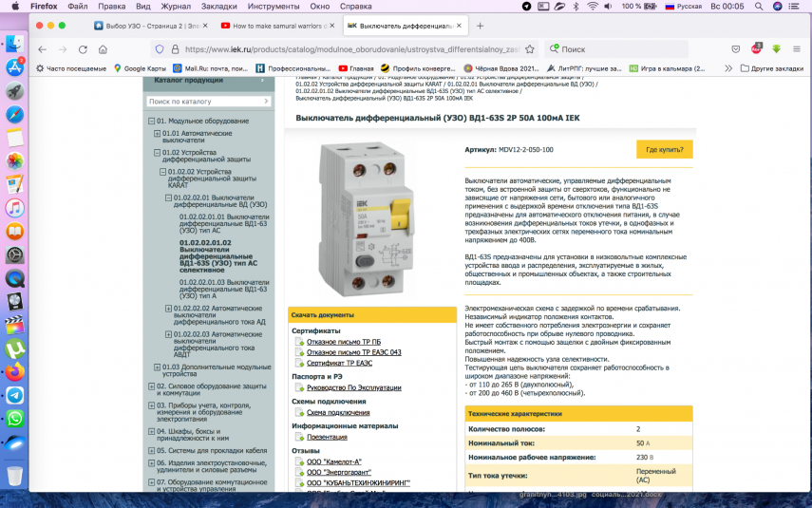This screenshot has height=508, width=812.
Task: Open the Закладки menu
Action: 219,7
